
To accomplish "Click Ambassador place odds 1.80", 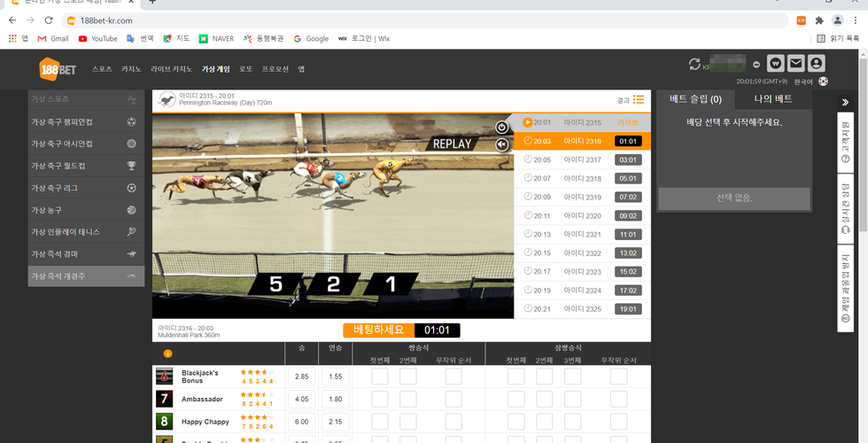I will pos(336,400).
